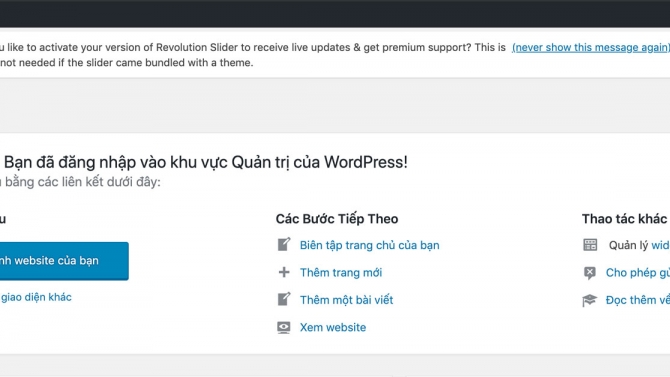Click the plus icon beside Thêm trang mới
The width and height of the screenshot is (670, 377).
coord(284,272)
